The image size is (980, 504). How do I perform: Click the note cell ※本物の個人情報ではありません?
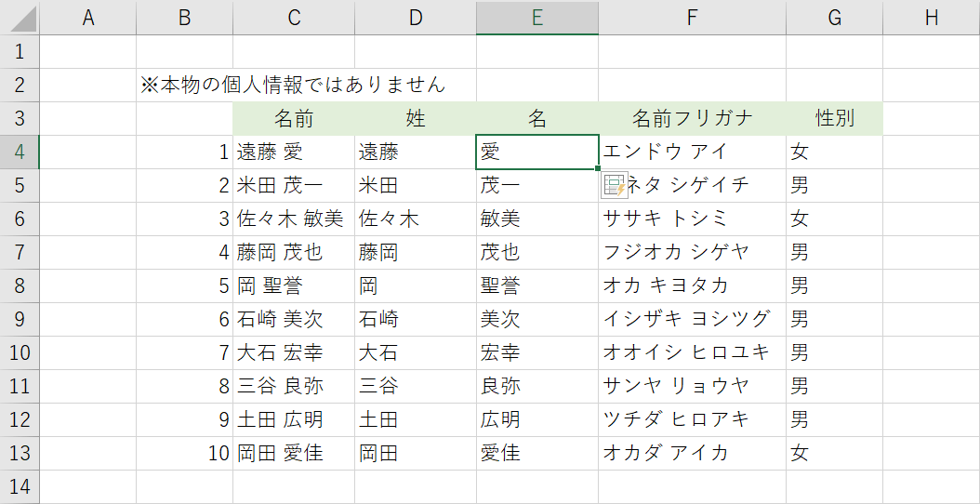pyautogui.click(x=293, y=86)
